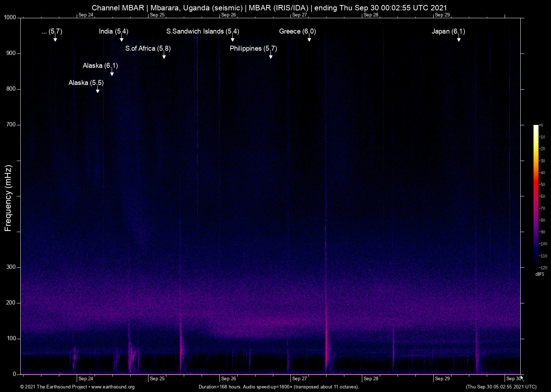Click the S.Sandwich Islands (5.4) event arrow

click(x=232, y=38)
